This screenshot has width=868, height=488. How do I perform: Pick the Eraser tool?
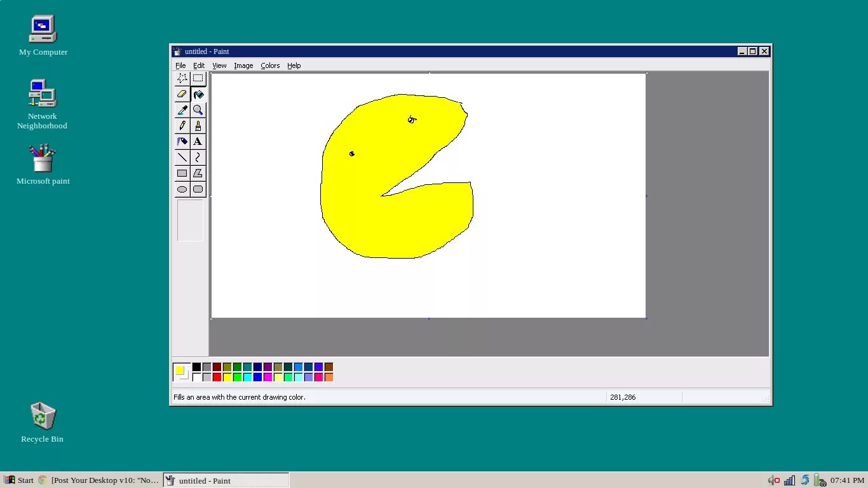[x=182, y=94]
